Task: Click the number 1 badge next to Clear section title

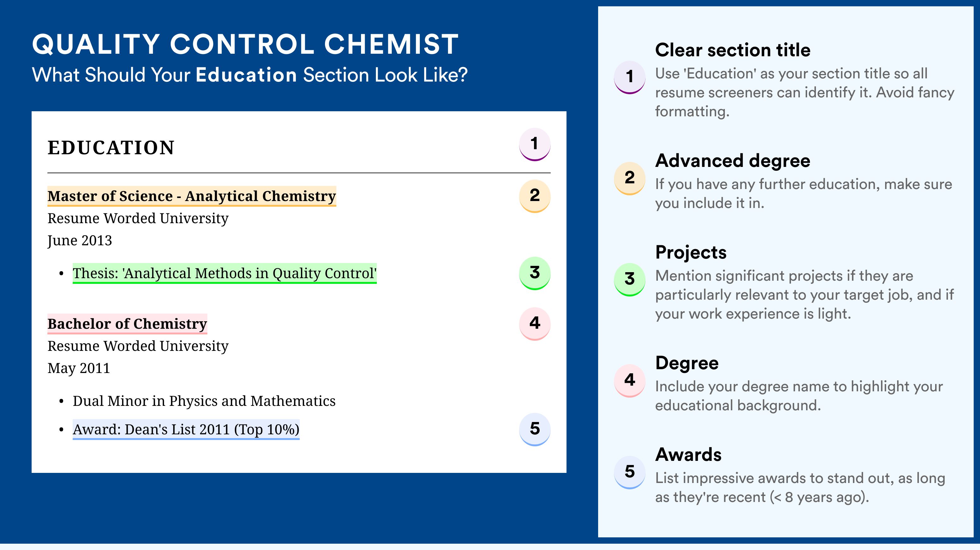Action: [x=630, y=77]
